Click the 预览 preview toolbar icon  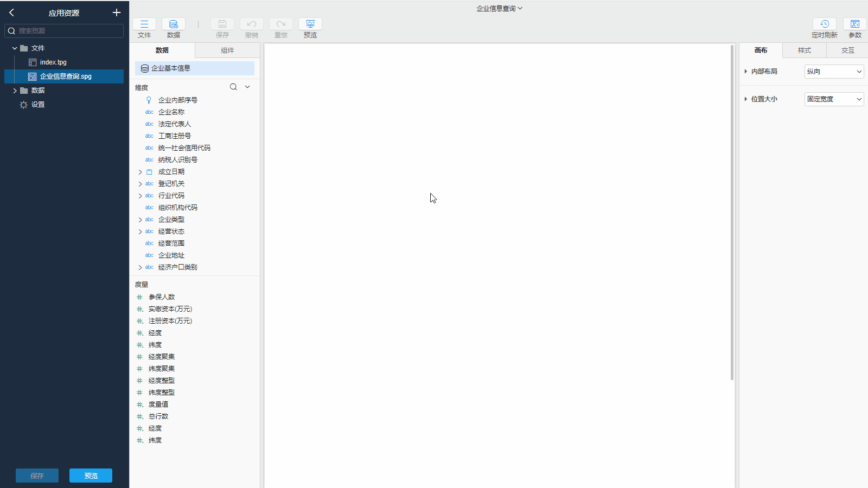point(310,24)
